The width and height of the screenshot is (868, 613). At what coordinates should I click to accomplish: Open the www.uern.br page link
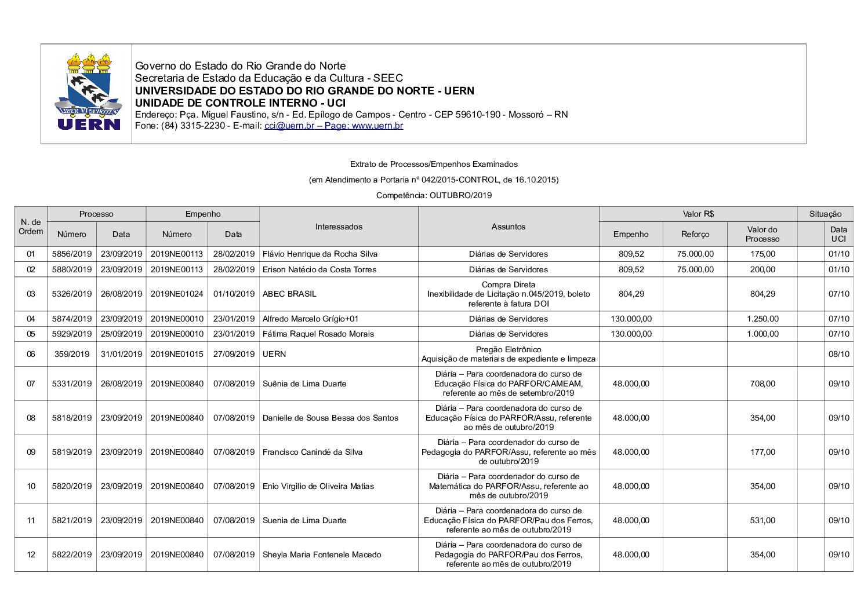(x=377, y=126)
